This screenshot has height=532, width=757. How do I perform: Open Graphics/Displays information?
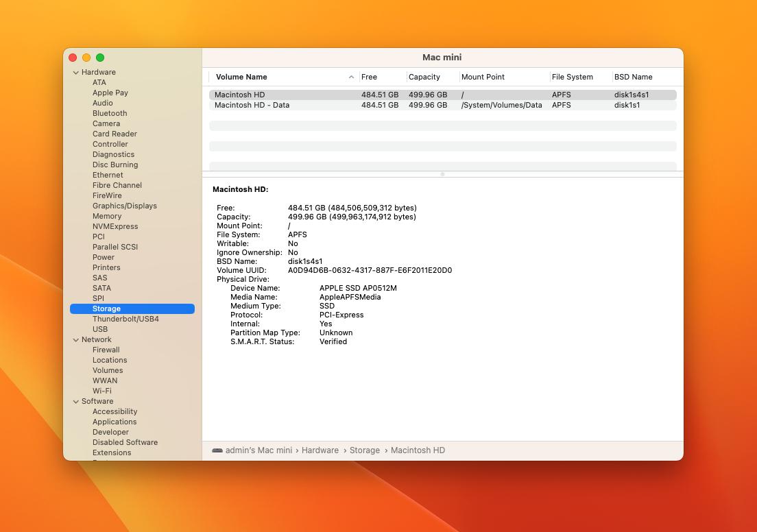[x=125, y=206]
